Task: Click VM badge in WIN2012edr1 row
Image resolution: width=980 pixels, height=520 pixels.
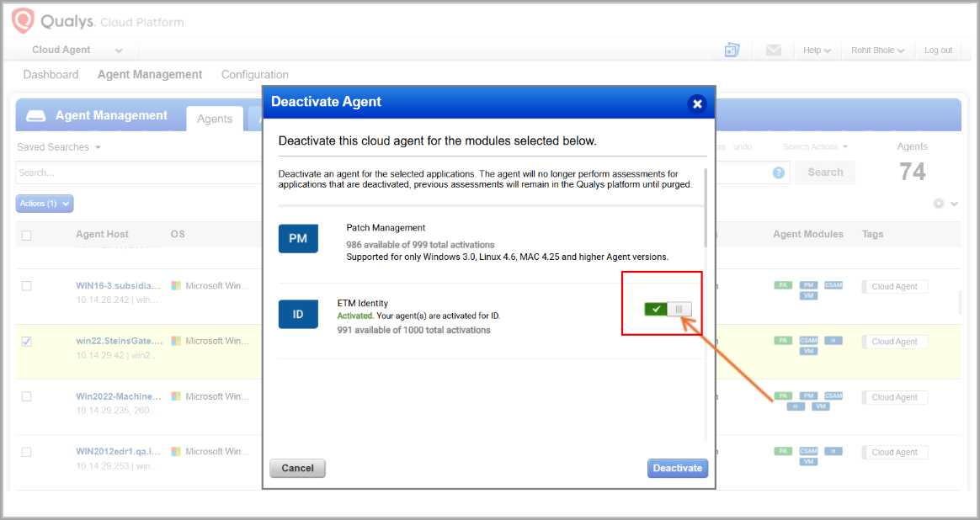Action: (808, 462)
